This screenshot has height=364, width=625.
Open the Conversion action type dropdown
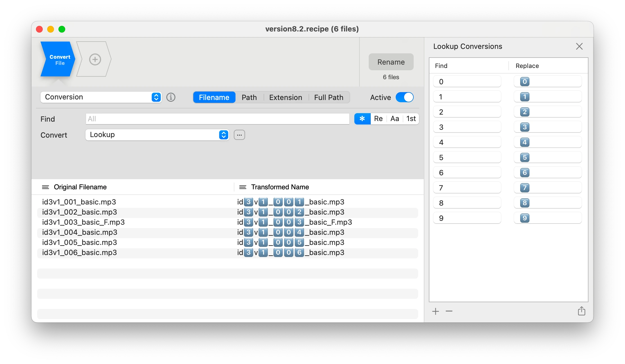click(x=101, y=97)
